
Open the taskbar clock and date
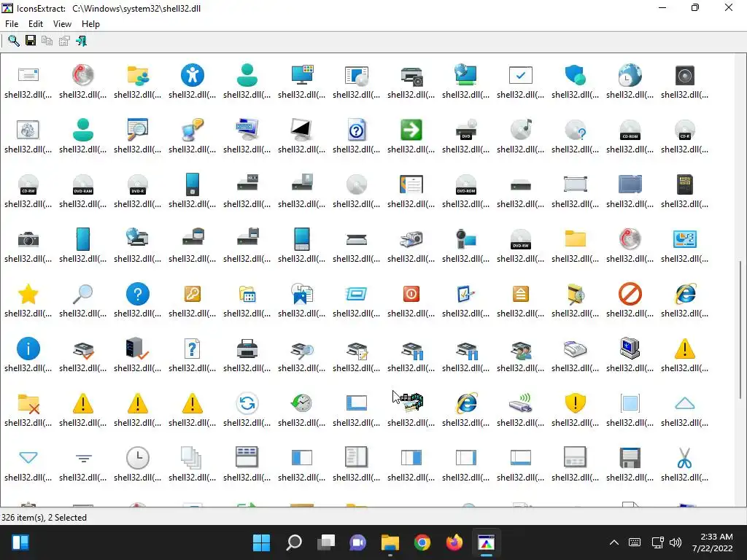point(712,542)
